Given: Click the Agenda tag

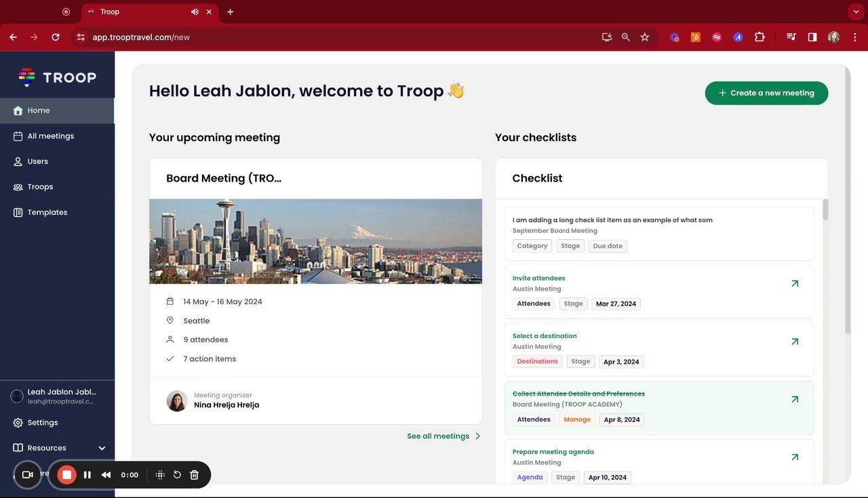Looking at the screenshot, I should 530,478.
